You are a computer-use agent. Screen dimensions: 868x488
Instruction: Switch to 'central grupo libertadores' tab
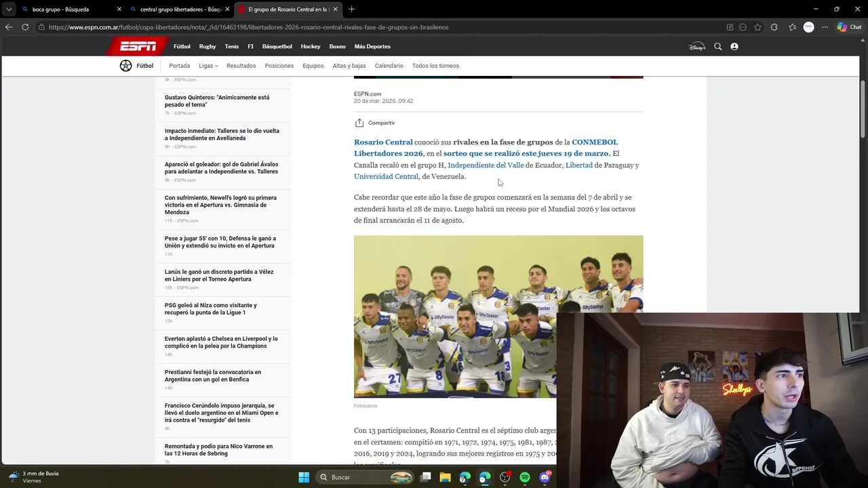point(179,9)
